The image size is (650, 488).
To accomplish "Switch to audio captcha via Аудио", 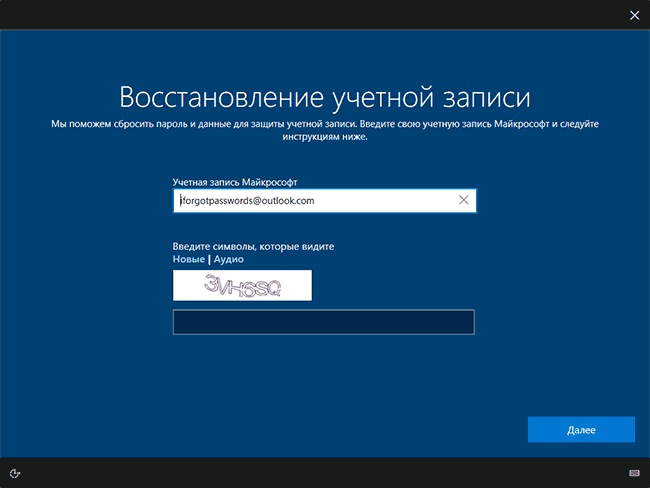I will point(228,259).
